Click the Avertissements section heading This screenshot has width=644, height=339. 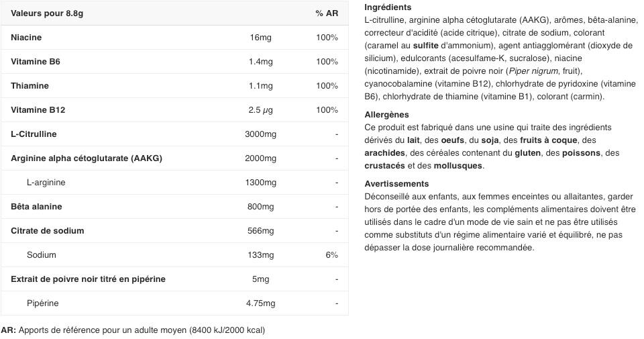point(396,184)
